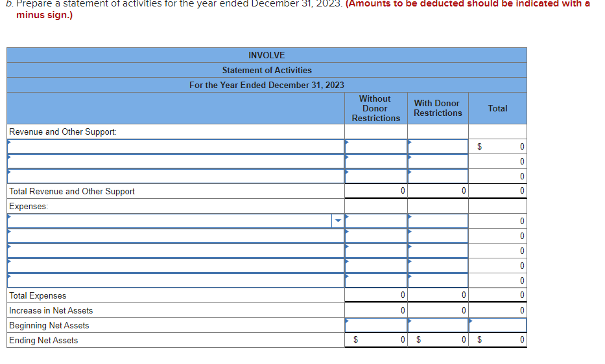Click second revenue row Without Donor Restrictions cell

click(376, 161)
